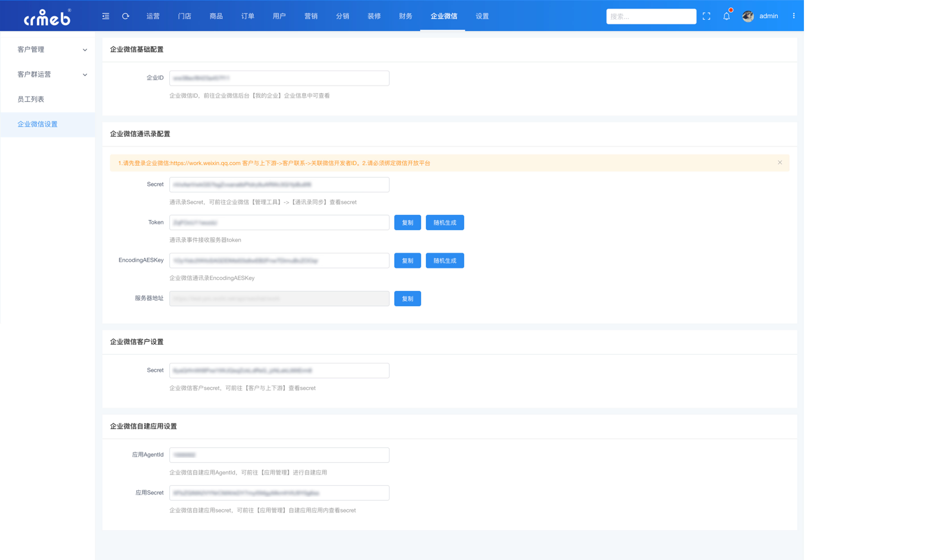Viewport: 943px width, 560px height.
Task: Click the refresh icon in top bar
Action: click(x=126, y=16)
